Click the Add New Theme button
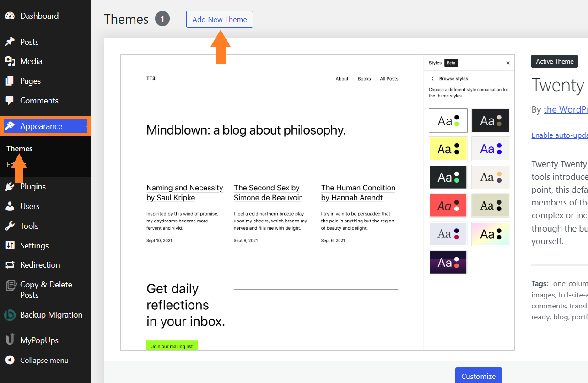Image resolution: width=588 pixels, height=383 pixels. [220, 19]
